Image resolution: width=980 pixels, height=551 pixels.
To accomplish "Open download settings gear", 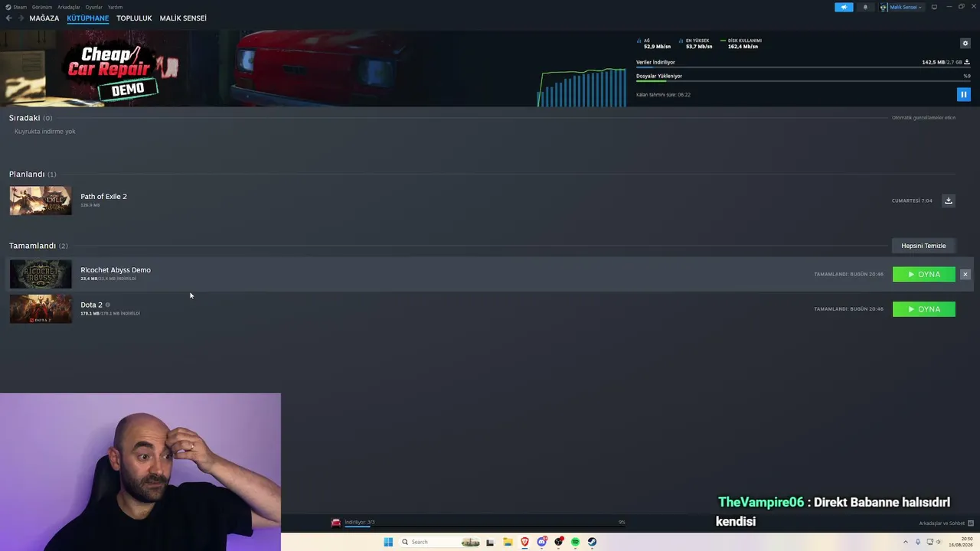I will (965, 44).
